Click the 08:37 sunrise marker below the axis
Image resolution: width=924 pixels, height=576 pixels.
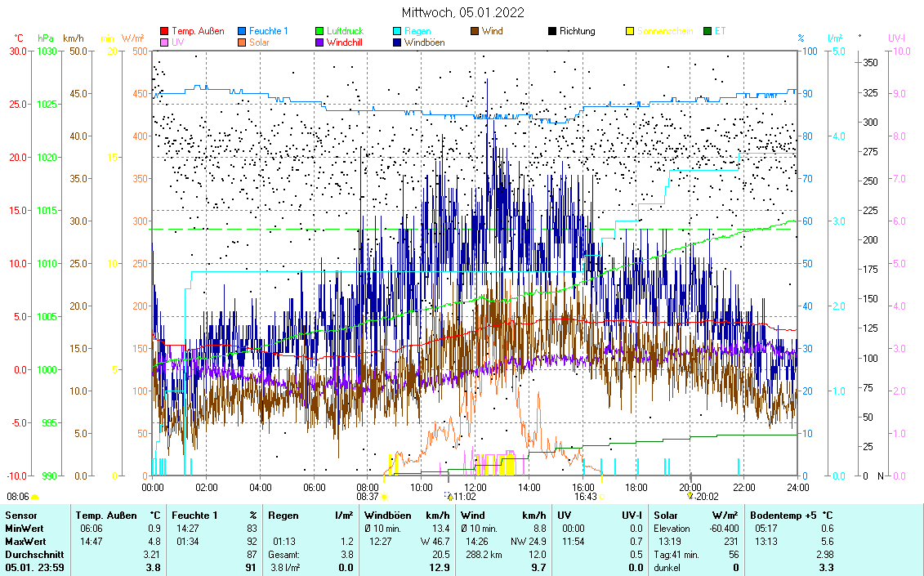[368, 496]
